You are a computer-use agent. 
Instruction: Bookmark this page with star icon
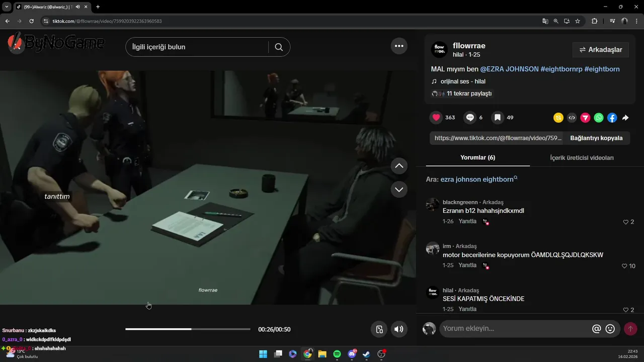pyautogui.click(x=578, y=21)
